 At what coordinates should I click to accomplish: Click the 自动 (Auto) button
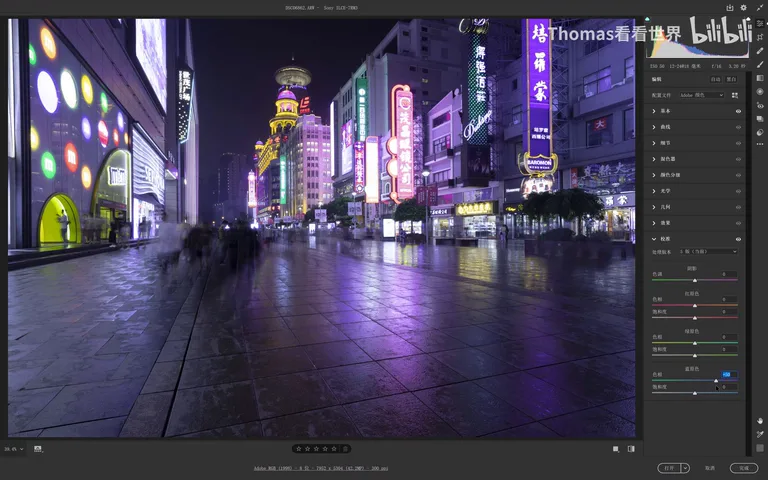coord(716,79)
